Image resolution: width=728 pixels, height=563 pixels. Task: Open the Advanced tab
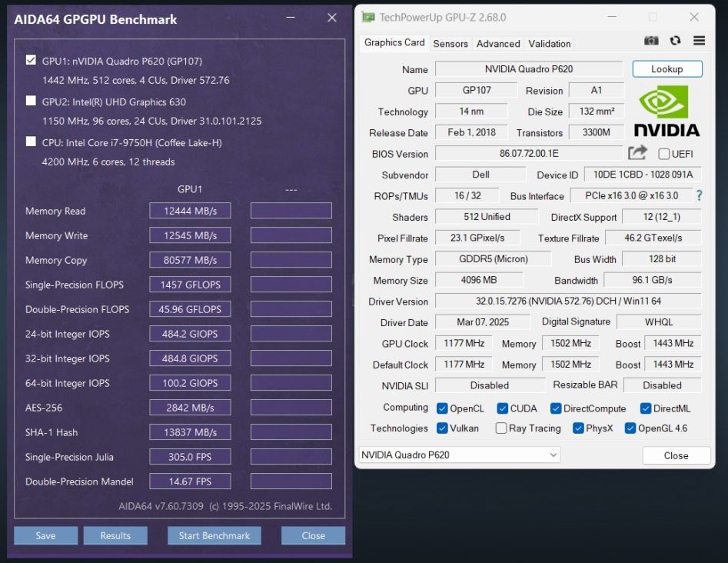click(498, 44)
